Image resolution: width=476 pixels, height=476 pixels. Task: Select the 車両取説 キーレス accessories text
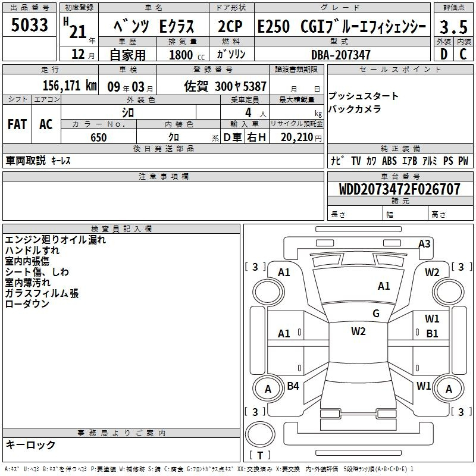point(38,161)
